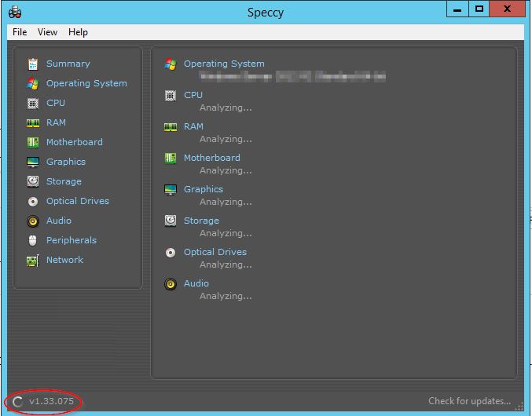The image size is (532, 416).
Task: Open the File menu
Action: [20, 32]
